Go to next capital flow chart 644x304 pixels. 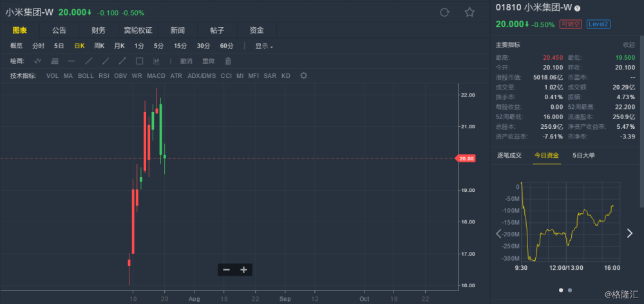pos(630,233)
